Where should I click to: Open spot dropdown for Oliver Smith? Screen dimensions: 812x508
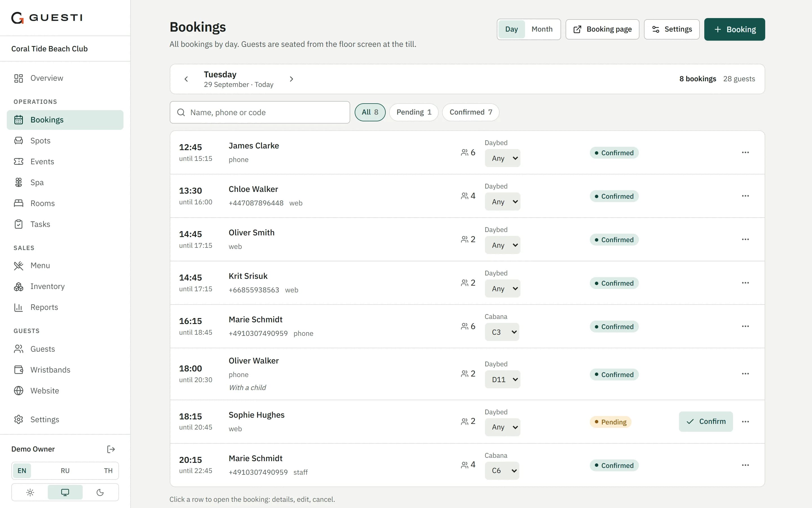502,245
